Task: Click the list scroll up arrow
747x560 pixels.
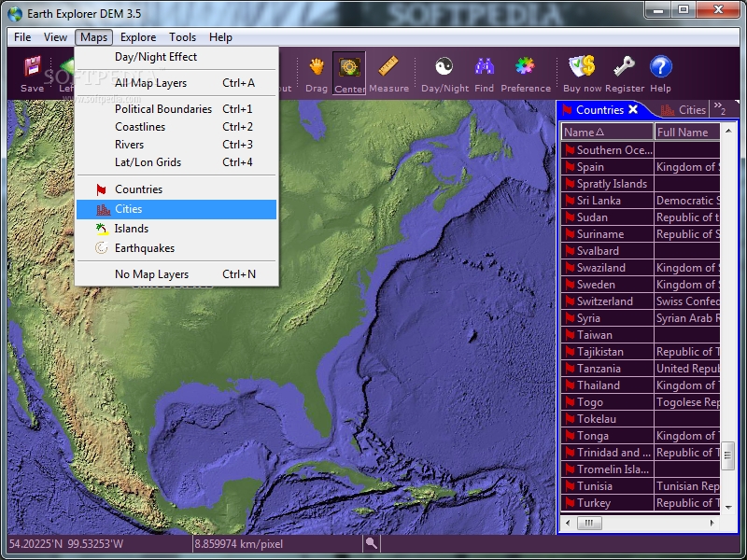Action: [728, 130]
